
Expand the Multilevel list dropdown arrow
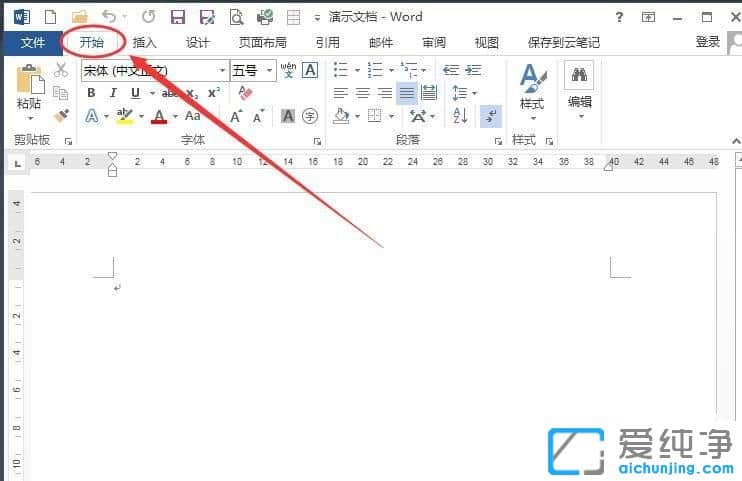[x=424, y=71]
